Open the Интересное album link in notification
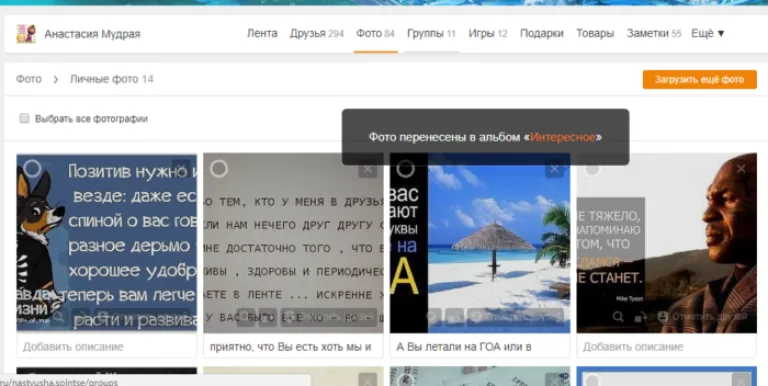The image size is (768, 386). 562,137
